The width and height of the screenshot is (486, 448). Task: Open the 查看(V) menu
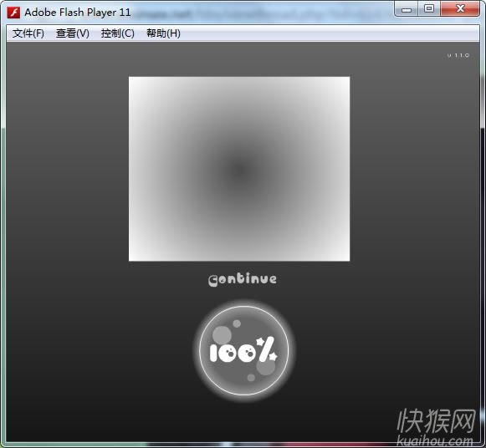coord(73,33)
